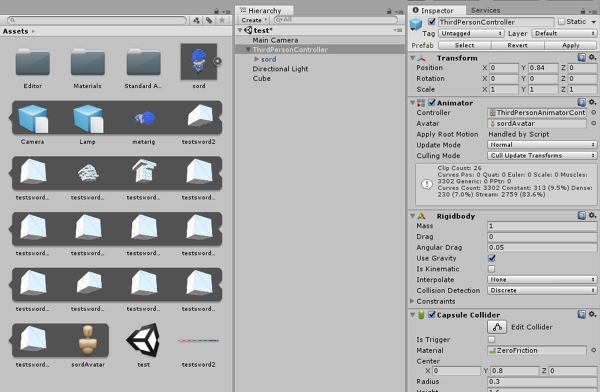The width and height of the screenshot is (600, 392).
Task: Select the Camera sub-asset icon
Action: tap(33, 119)
